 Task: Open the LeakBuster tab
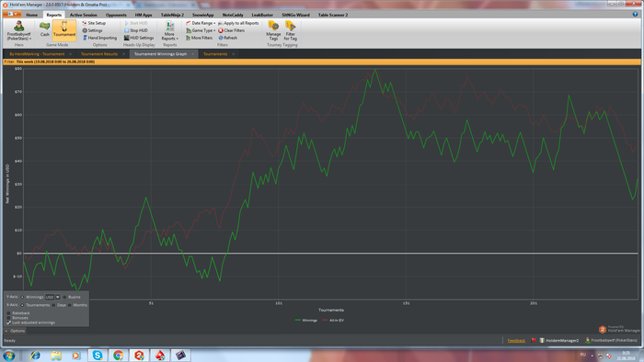tap(262, 15)
